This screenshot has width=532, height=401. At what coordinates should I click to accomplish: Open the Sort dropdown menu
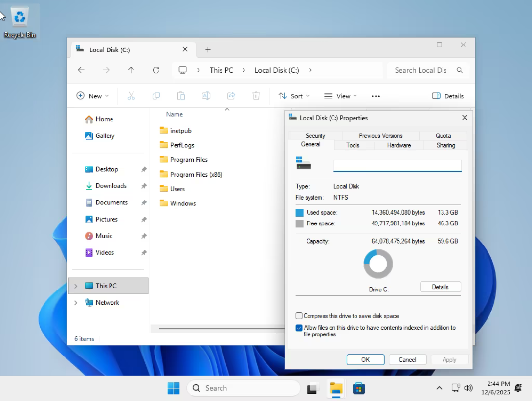click(294, 96)
